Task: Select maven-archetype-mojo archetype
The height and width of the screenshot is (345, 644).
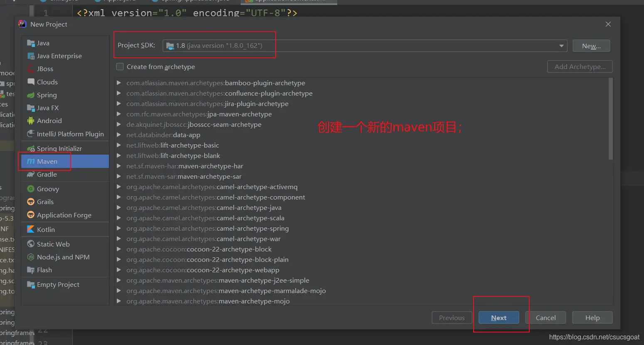Action: tap(208, 301)
